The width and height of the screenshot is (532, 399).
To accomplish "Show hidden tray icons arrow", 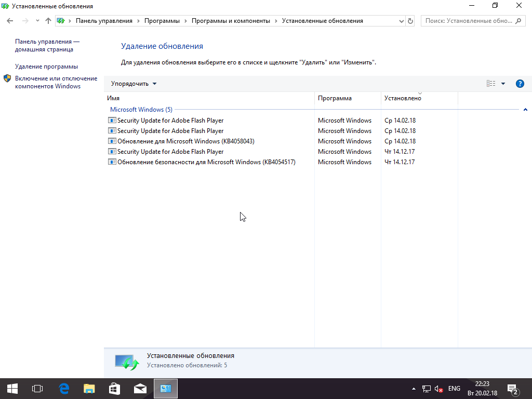I will [414, 389].
